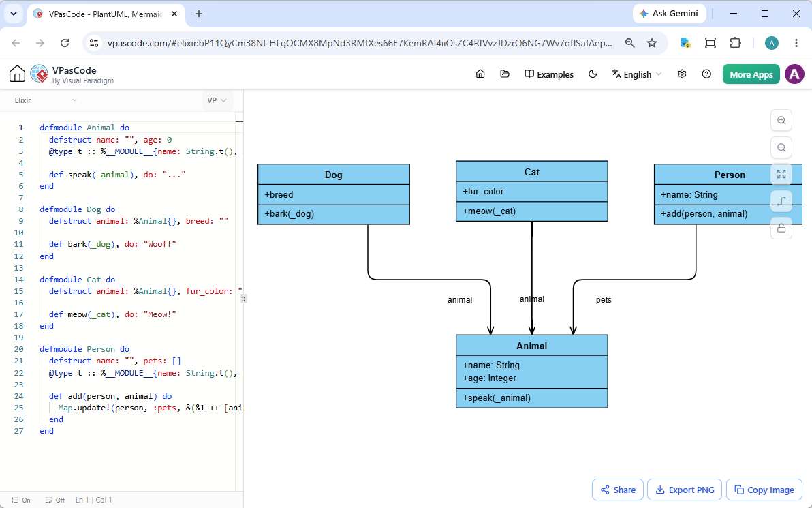The height and width of the screenshot is (508, 812).
Task: Select the VPasCode browser tab
Action: (106, 14)
